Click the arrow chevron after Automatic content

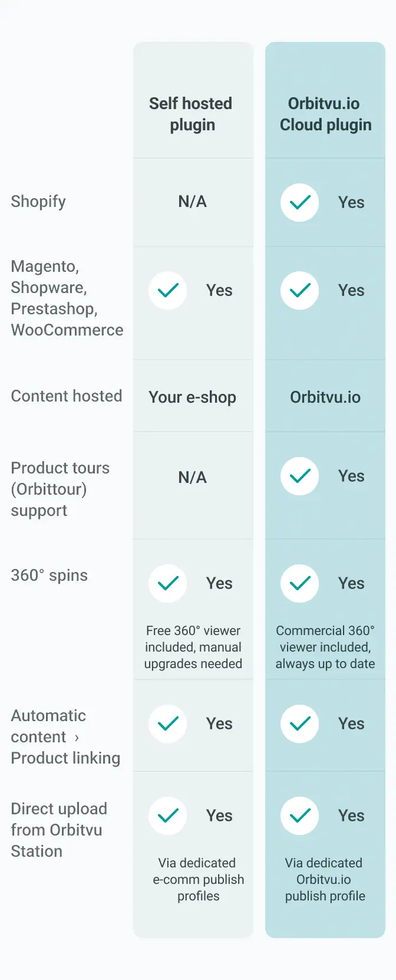point(77,738)
